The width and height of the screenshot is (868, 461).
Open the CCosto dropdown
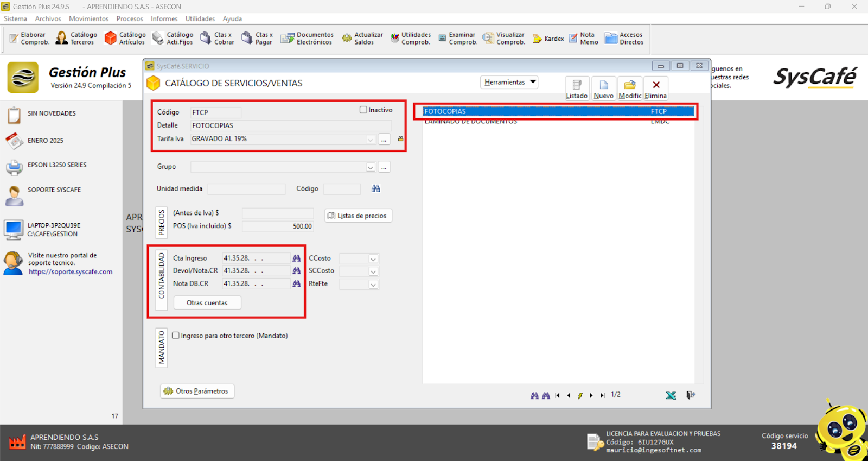click(373, 259)
